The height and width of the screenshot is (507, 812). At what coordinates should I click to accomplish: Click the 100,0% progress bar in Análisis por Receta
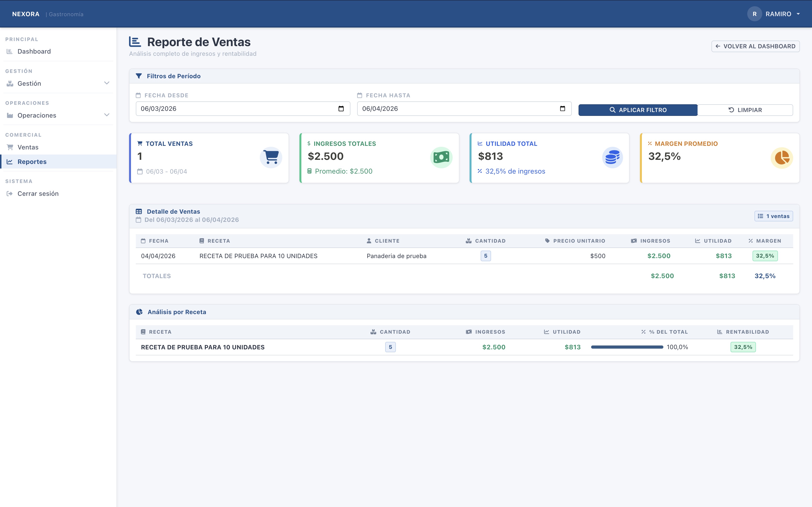tap(627, 347)
